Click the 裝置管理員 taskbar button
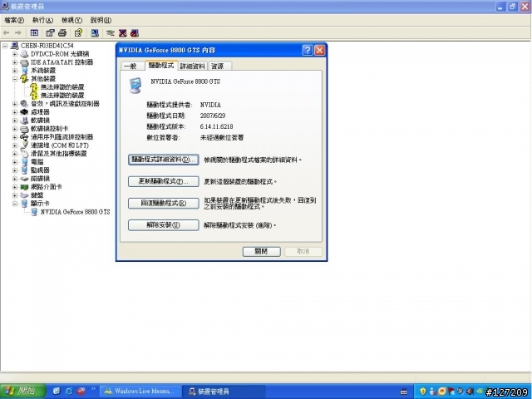 coord(224,392)
